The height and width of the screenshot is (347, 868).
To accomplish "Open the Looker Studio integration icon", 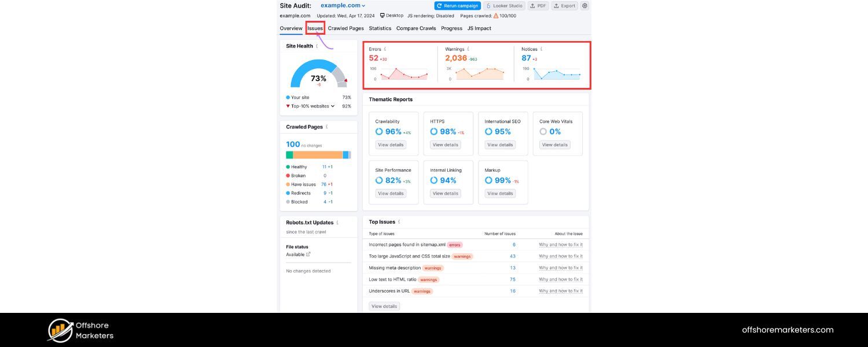I will tap(488, 6).
